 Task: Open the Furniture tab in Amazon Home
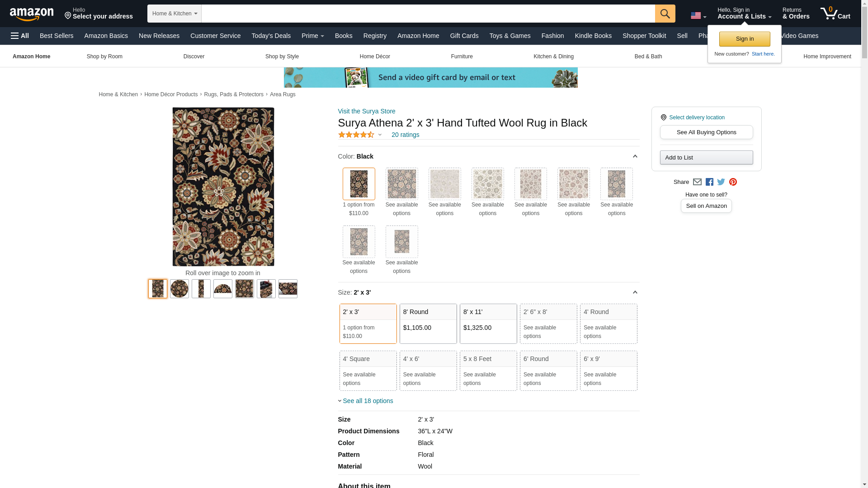tap(462, 56)
